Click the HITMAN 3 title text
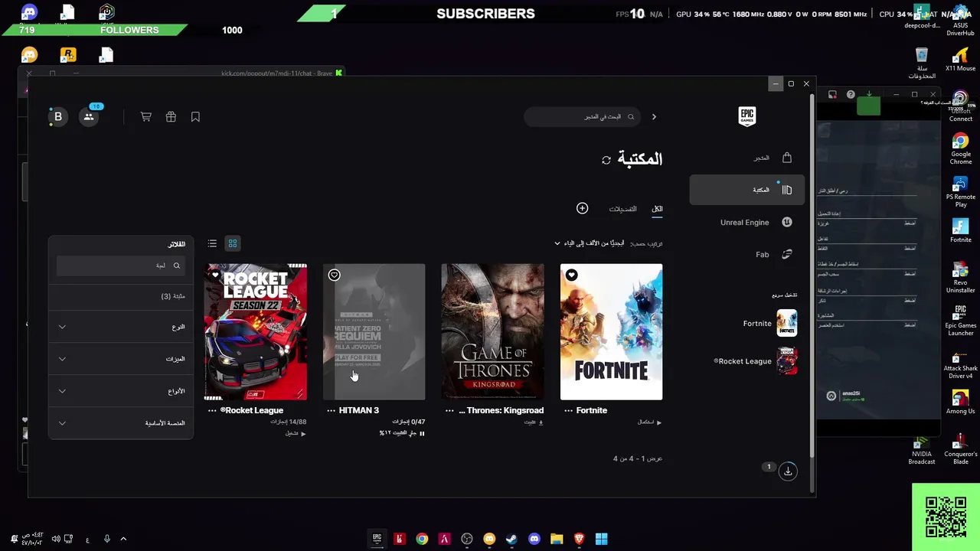This screenshot has width=980, height=551. [x=359, y=410]
